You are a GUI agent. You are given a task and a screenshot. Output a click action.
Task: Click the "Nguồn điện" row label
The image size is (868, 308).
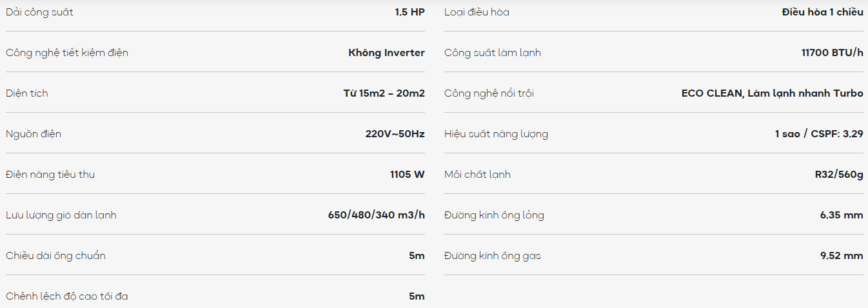pyautogui.click(x=34, y=134)
